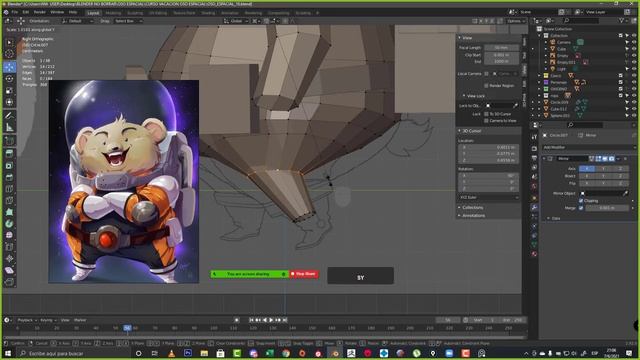Click the eyedropper beside Mirror Object field

point(625,193)
